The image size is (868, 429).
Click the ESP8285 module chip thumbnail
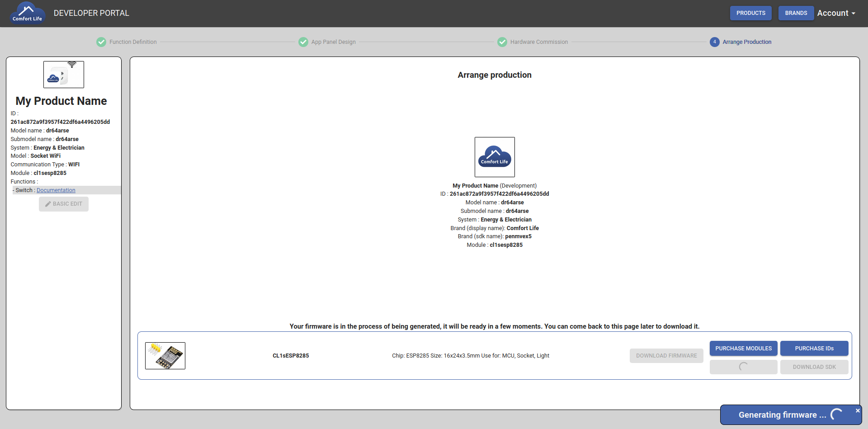[165, 356]
